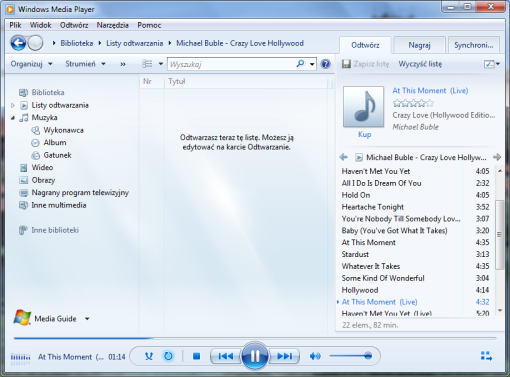510x377 pixels.
Task: Select Haven't Met You Yet 4:05 track
Action: click(415, 171)
